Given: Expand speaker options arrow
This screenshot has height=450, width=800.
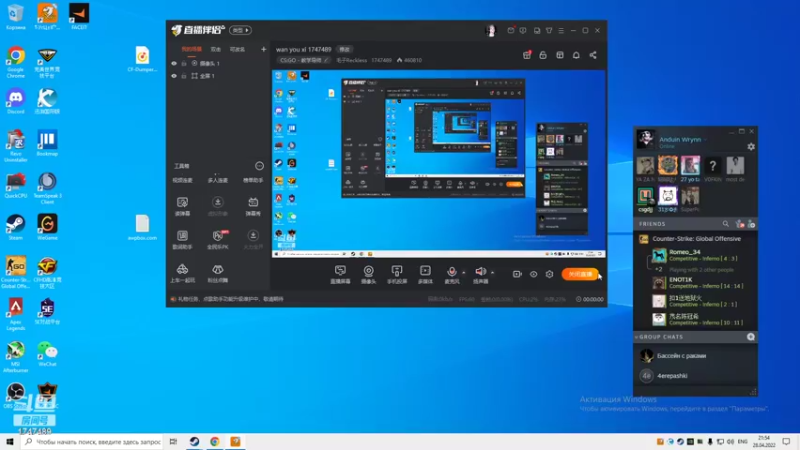Looking at the screenshot, I should [492, 272].
